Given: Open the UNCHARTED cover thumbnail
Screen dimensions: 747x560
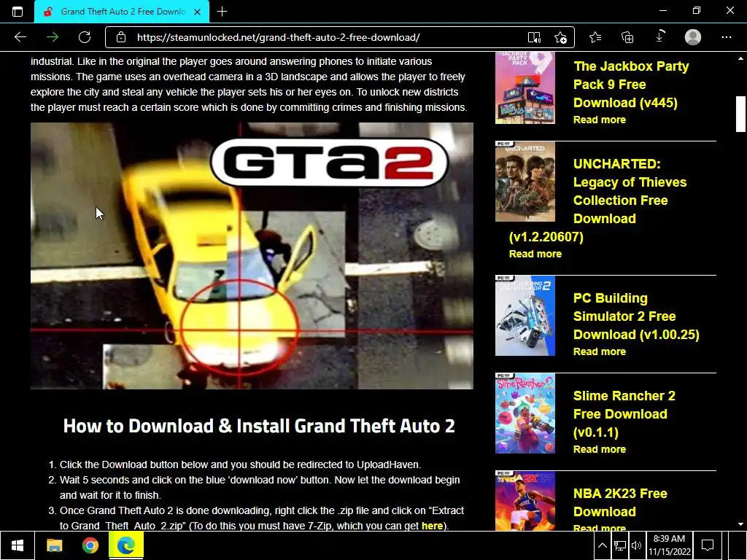Looking at the screenshot, I should (525, 182).
